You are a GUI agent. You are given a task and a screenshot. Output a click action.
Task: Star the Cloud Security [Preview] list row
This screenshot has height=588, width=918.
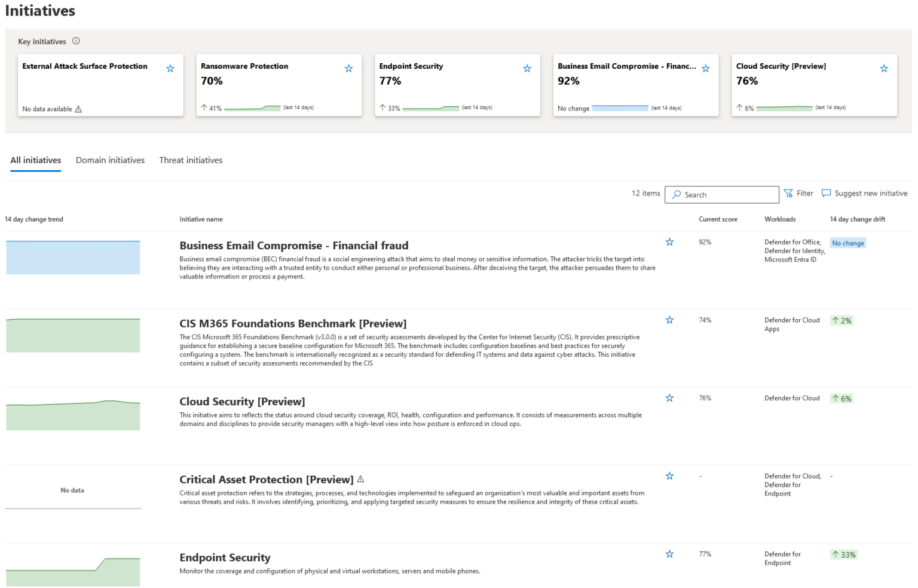[669, 398]
